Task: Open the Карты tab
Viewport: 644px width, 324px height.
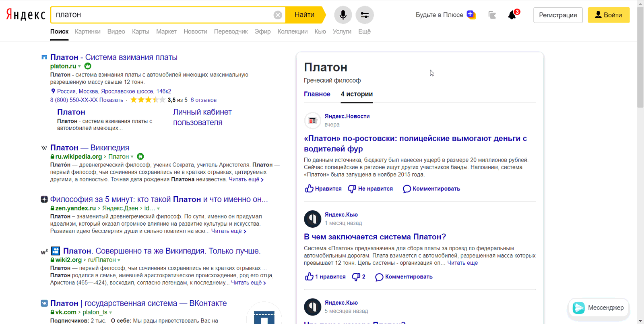Action: pyautogui.click(x=140, y=31)
